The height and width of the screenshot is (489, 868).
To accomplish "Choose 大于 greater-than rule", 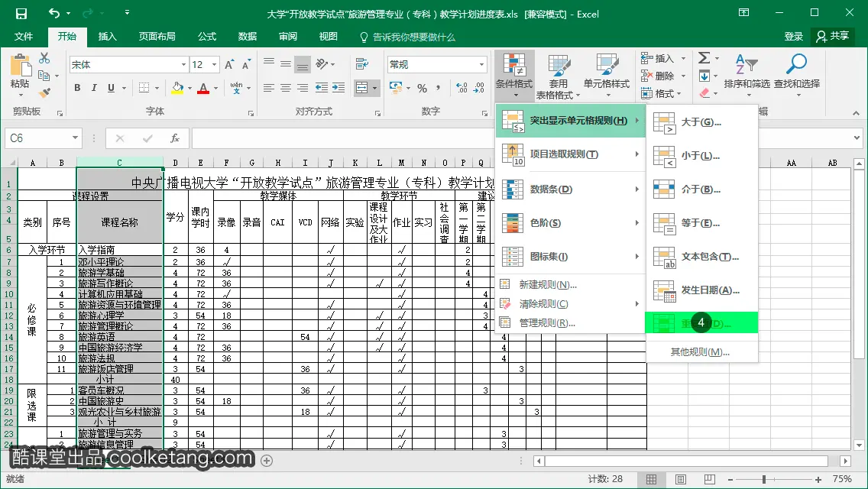I will (x=702, y=122).
